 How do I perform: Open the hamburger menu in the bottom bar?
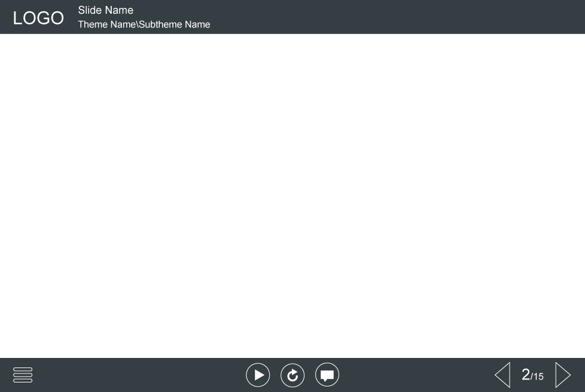(x=23, y=375)
